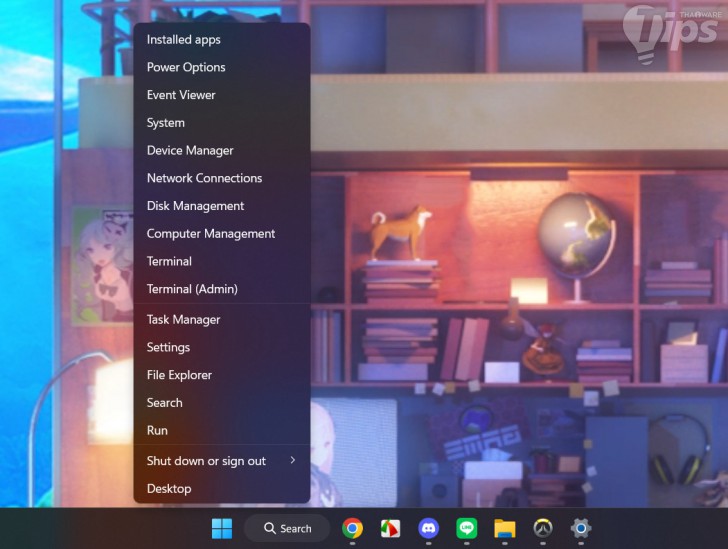Open Network Connections
This screenshot has height=549, width=728.
click(222, 178)
